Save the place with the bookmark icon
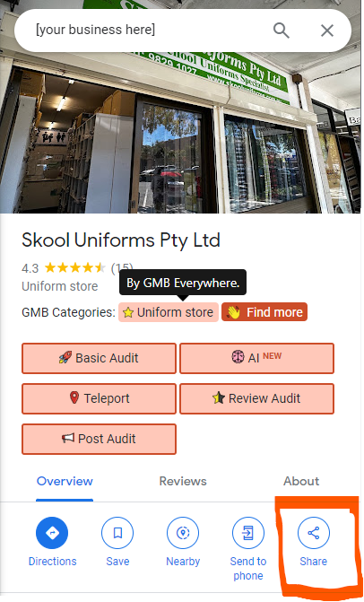 pos(117,533)
